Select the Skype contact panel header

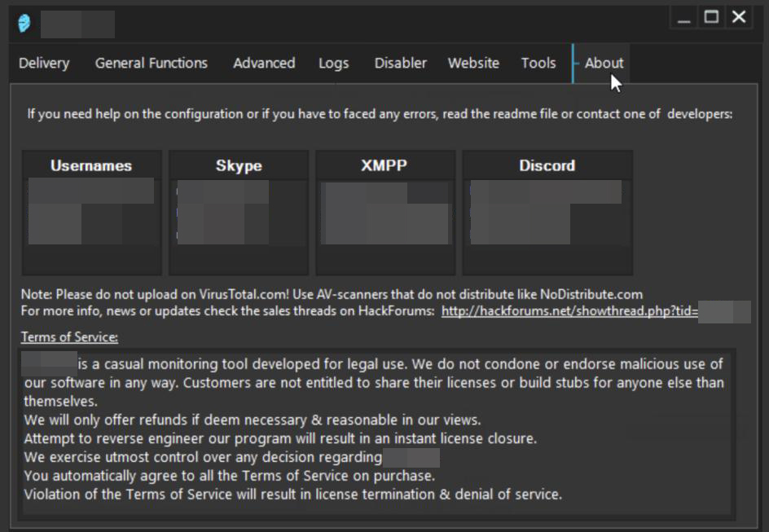[239, 165]
